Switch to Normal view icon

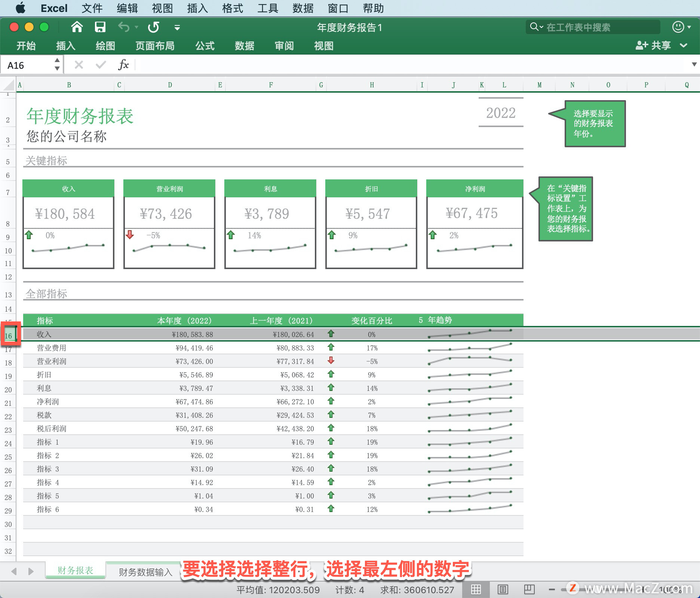[x=476, y=589]
